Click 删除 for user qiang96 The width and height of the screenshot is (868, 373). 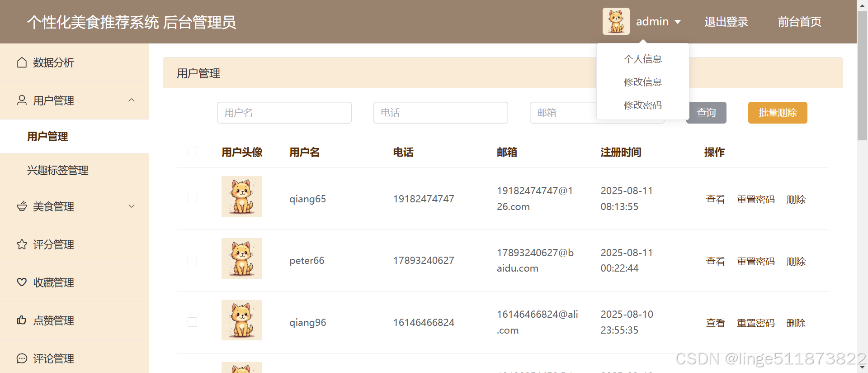coord(796,323)
